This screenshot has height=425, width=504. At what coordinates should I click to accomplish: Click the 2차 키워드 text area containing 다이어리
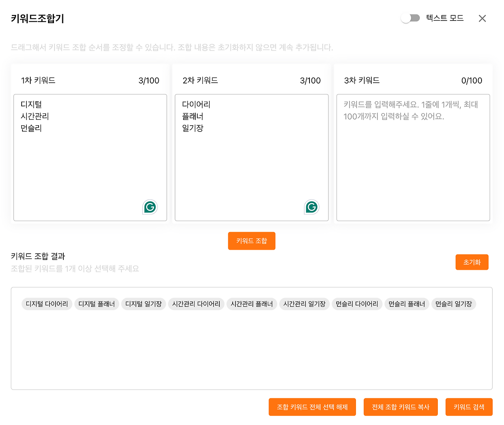point(252,158)
